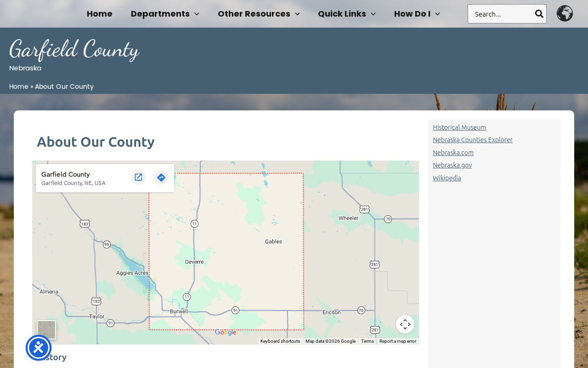
Task: Click the Almeria label on map
Action: pos(49,292)
